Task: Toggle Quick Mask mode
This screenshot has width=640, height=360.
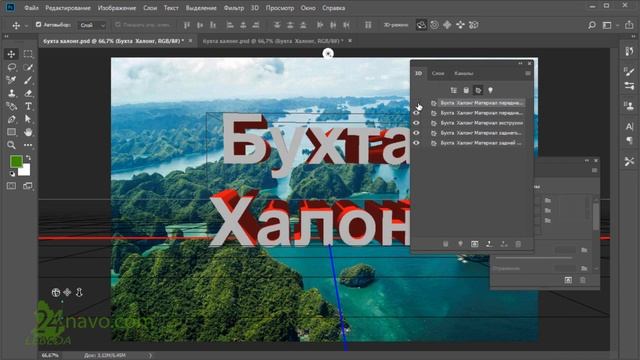Action: point(11,186)
